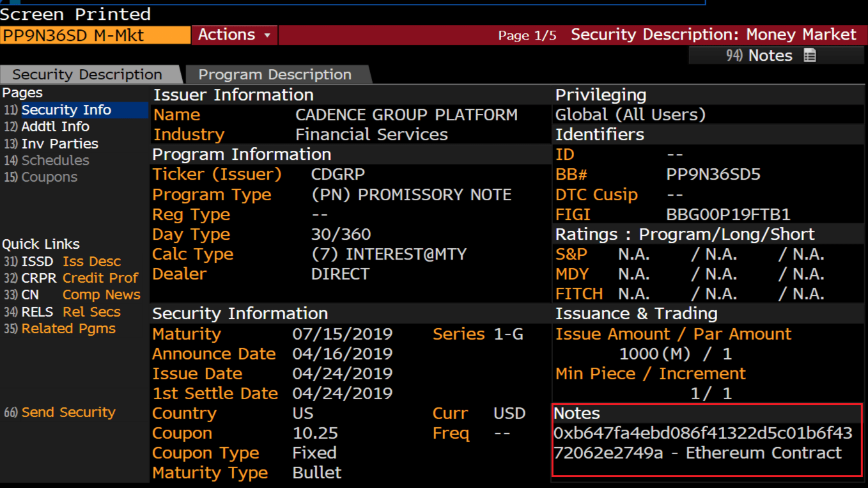868x488 pixels.
Task: Open the Schedules page
Action: [x=55, y=160]
